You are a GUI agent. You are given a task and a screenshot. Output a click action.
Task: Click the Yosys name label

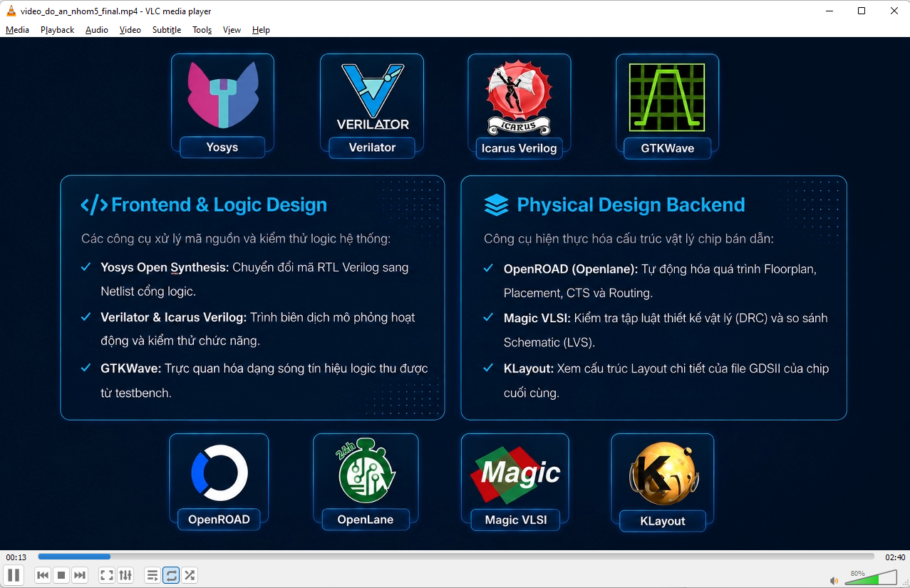coord(222,148)
